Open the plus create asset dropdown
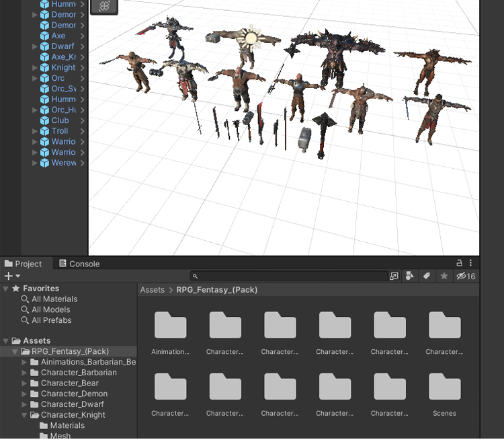Screen dimensions: 504x448 [12, 276]
